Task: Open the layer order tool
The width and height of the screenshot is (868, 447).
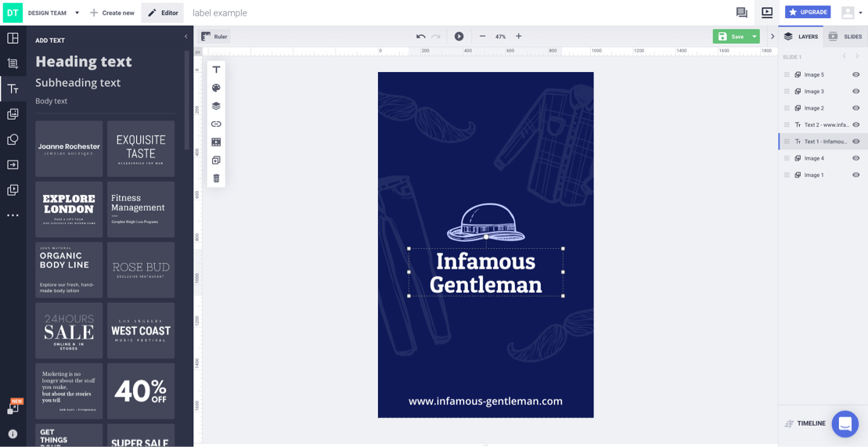Action: click(x=217, y=106)
